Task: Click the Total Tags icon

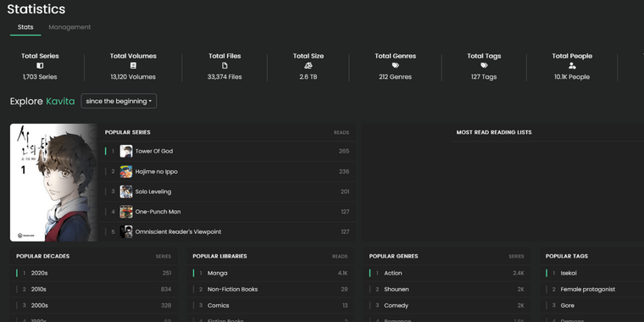Action: 484,66
